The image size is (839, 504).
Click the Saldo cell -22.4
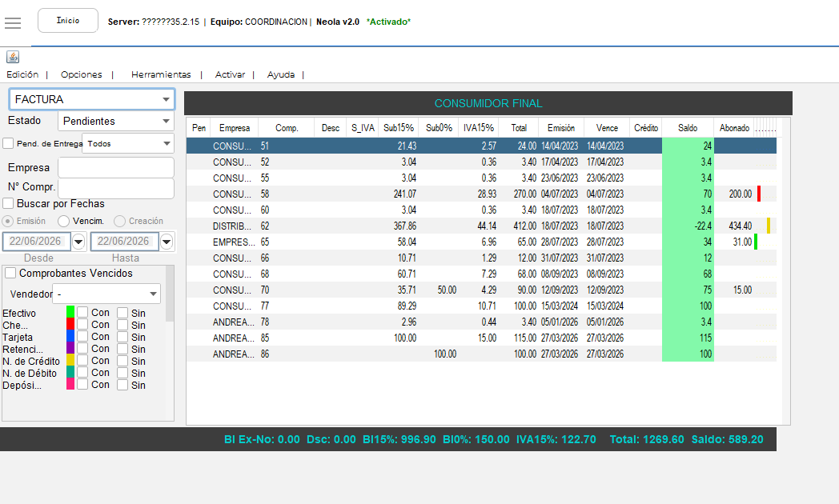[688, 226]
